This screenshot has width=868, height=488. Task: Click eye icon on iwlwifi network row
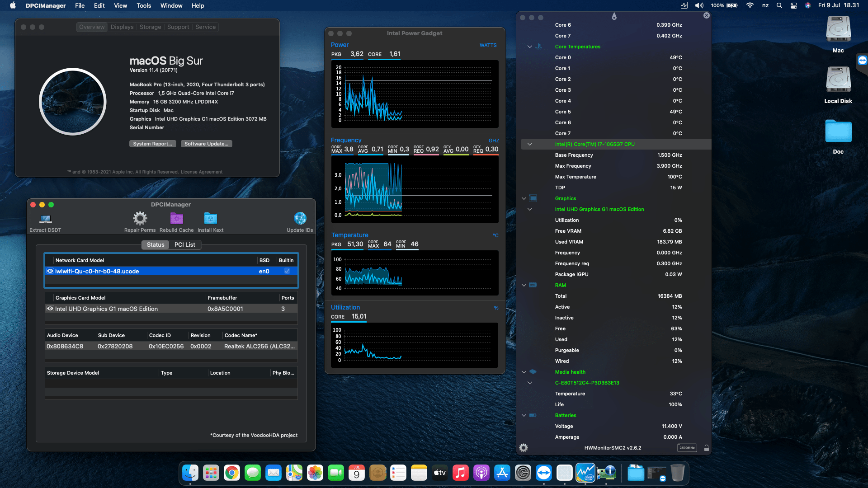(50, 271)
